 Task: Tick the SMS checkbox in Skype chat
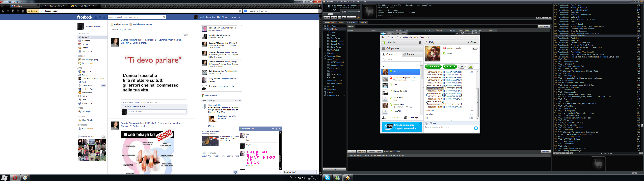tap(431, 123)
